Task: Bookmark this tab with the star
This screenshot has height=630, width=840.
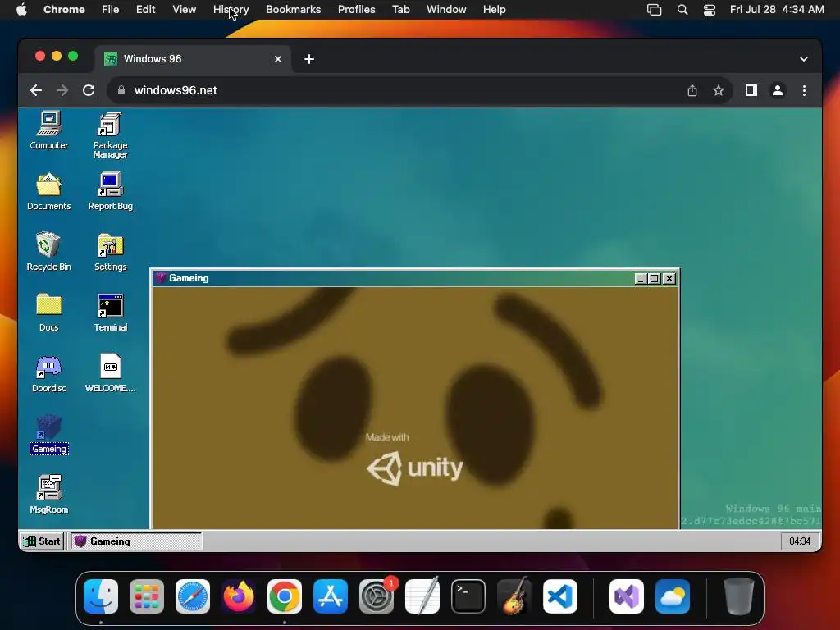Action: point(719,90)
